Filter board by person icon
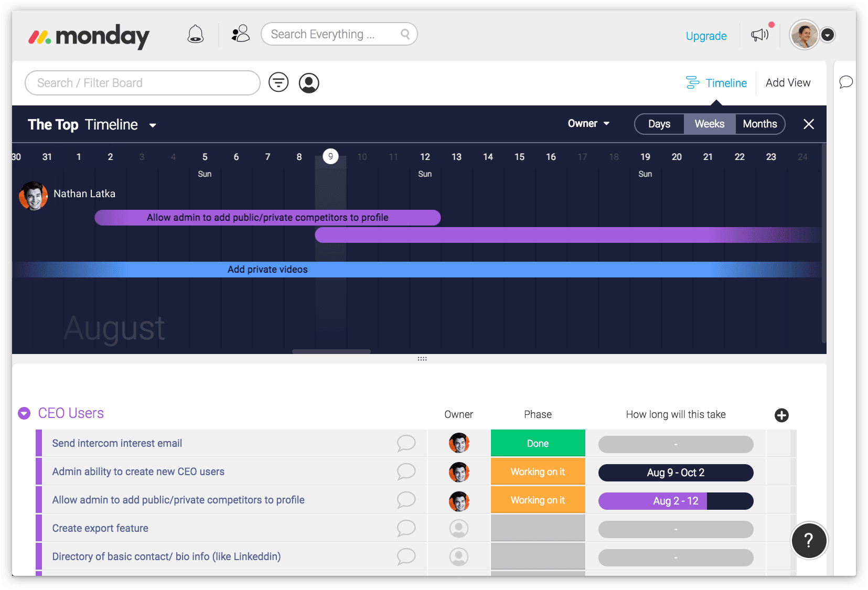The height and width of the screenshot is (590, 868). pos(309,83)
